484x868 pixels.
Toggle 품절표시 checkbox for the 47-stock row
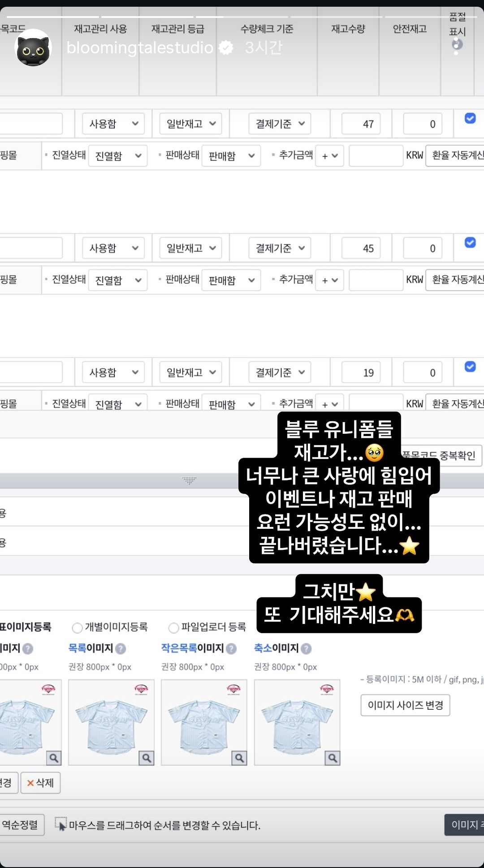pyautogui.click(x=470, y=118)
